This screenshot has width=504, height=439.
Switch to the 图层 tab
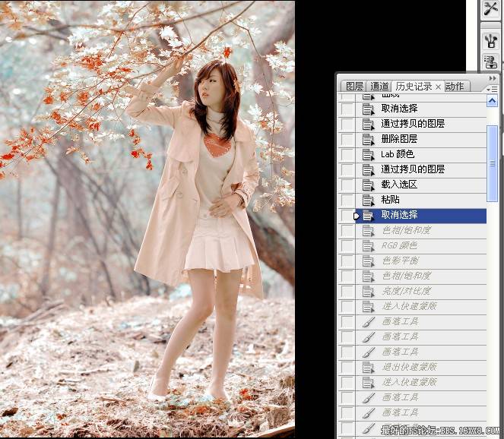(x=354, y=86)
